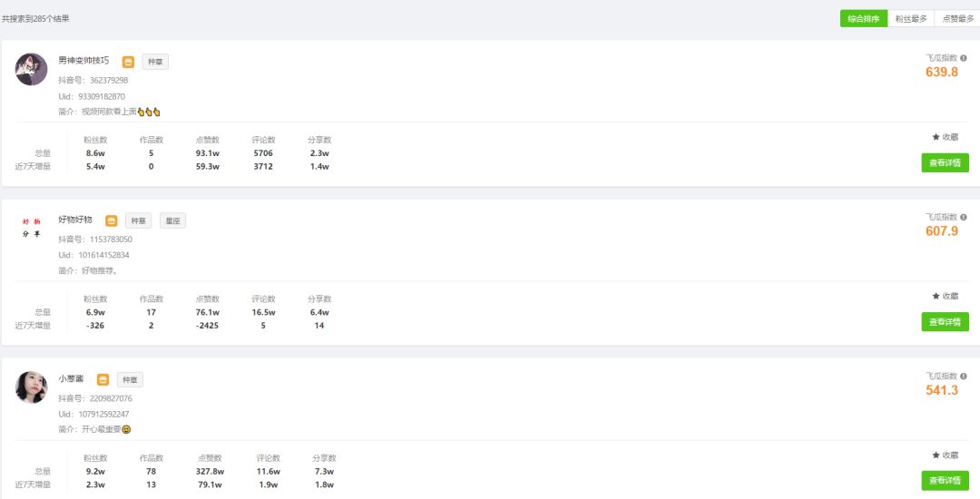Click the 小葱酱 profile photo

click(31, 387)
